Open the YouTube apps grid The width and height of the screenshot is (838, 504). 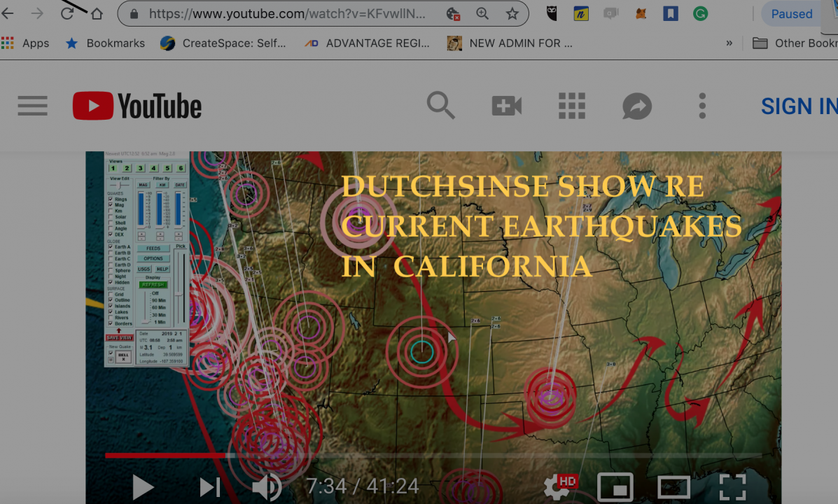[x=572, y=106]
